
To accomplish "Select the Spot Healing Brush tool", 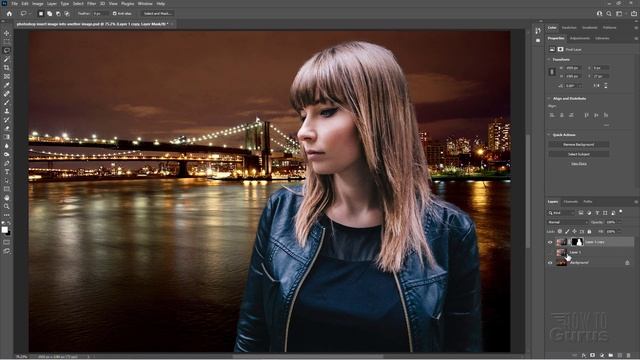I will (x=7, y=93).
